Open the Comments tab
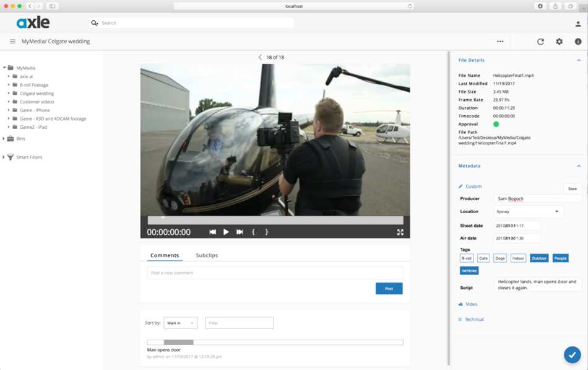Image resolution: width=588 pixels, height=370 pixels. pos(163,255)
